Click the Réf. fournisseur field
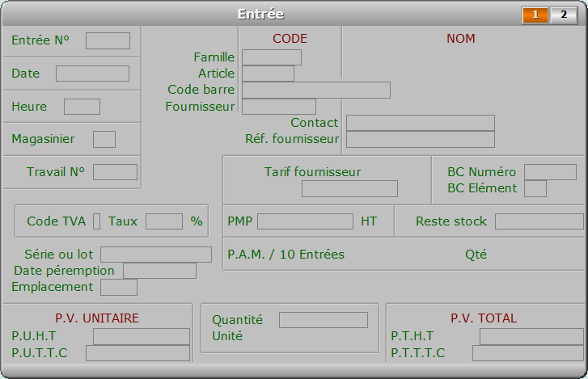 click(x=421, y=139)
